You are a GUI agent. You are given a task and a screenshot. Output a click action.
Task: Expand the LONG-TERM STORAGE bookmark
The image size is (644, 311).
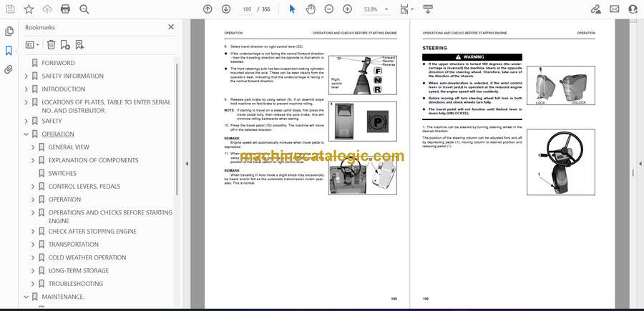pos(33,271)
